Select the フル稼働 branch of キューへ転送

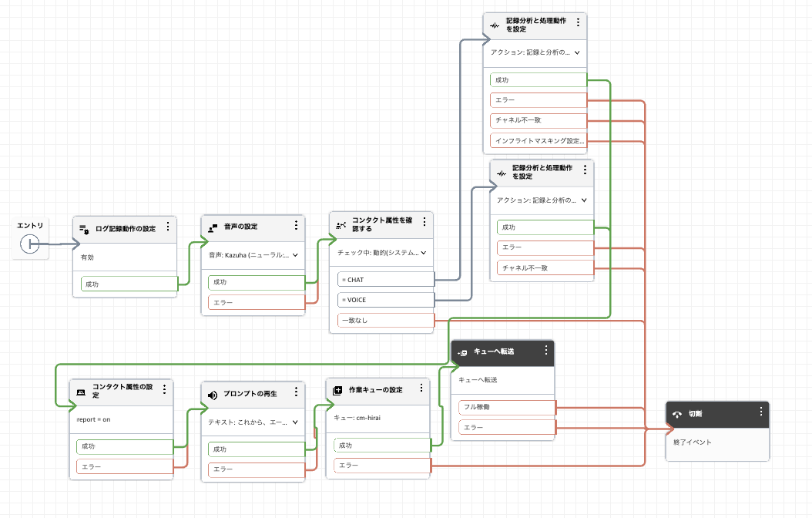tap(508, 407)
